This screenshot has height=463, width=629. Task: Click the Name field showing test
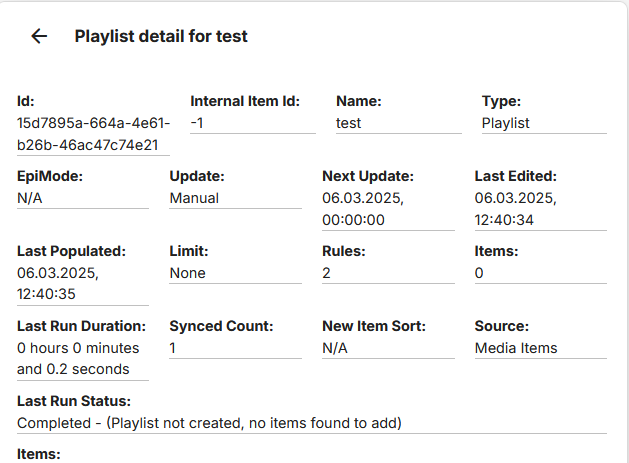click(x=398, y=123)
